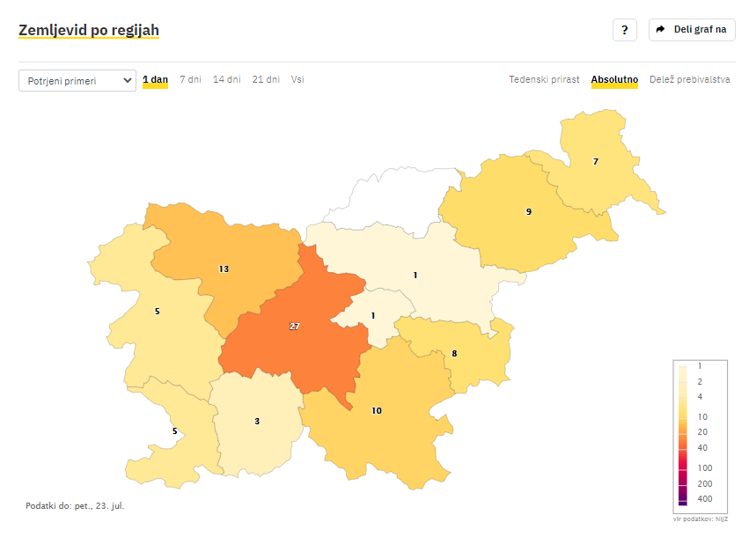Viewport: 756px width, 544px height.
Task: Switch to Delež prebivalstva mode
Action: pos(689,79)
